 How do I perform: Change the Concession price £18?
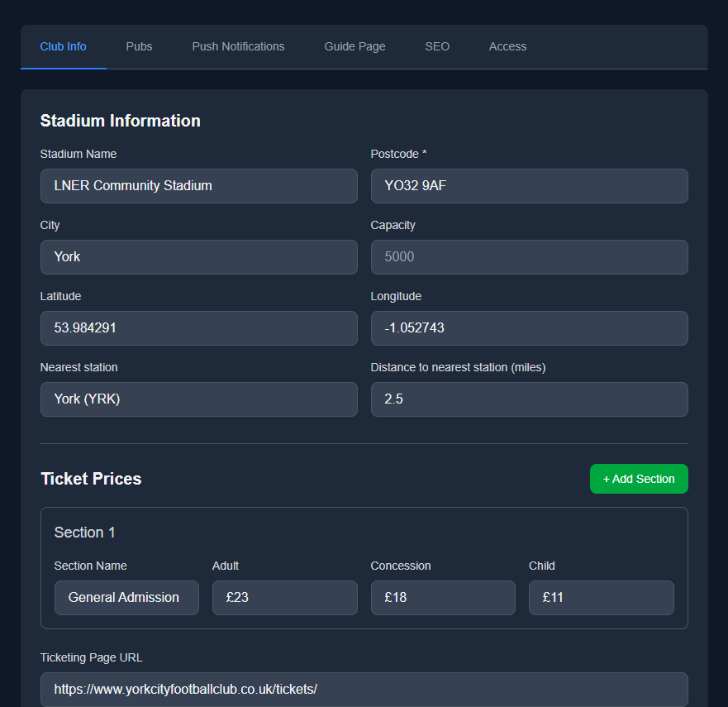click(443, 597)
